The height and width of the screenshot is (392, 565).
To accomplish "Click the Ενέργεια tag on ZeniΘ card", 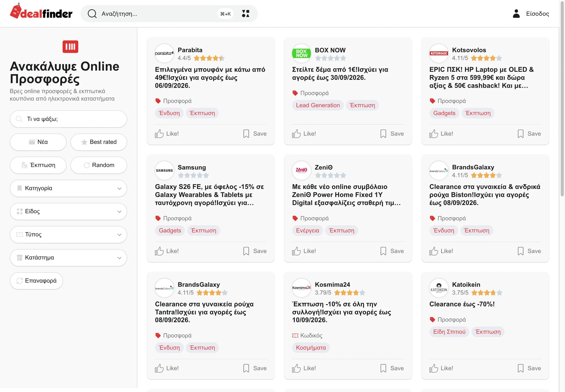I will pos(307,231).
